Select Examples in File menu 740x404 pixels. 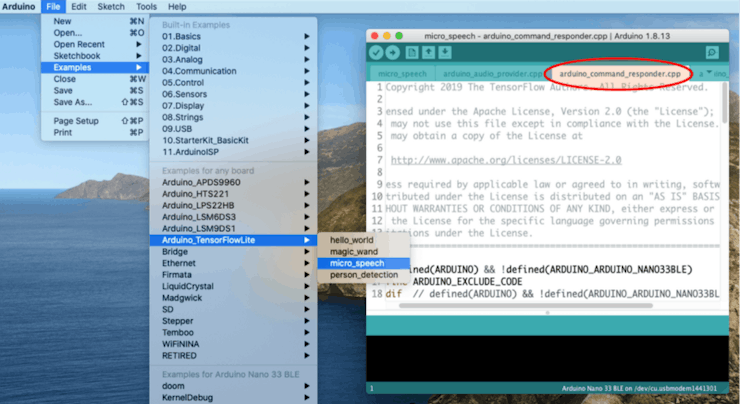(x=95, y=67)
